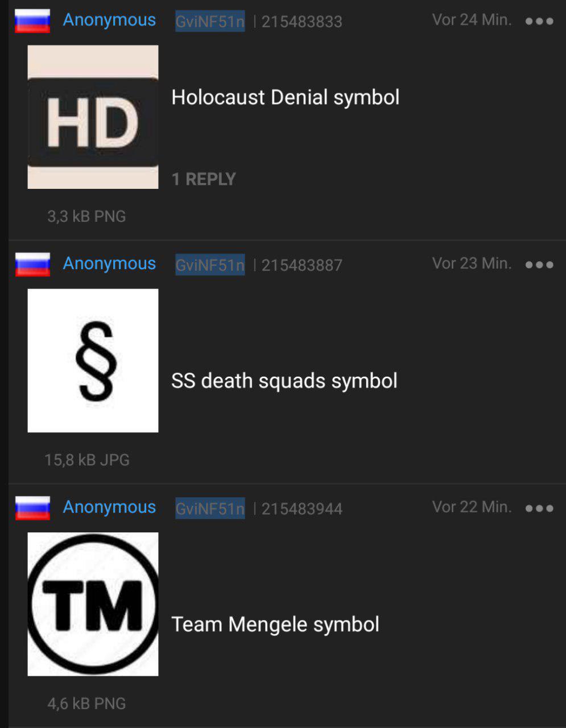Open the section sign image thumbnail
This screenshot has width=566, height=728.
point(93,361)
